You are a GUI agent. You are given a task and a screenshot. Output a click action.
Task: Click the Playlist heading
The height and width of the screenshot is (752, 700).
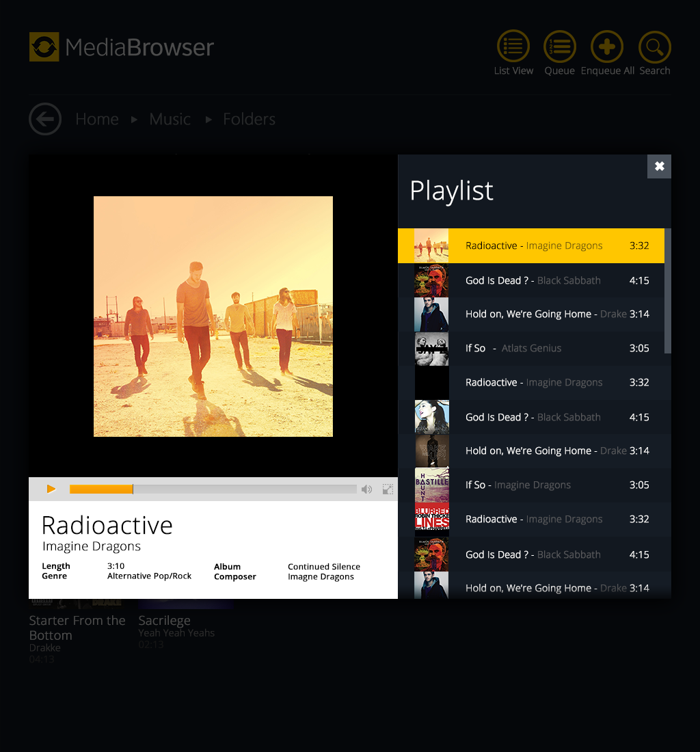click(451, 191)
